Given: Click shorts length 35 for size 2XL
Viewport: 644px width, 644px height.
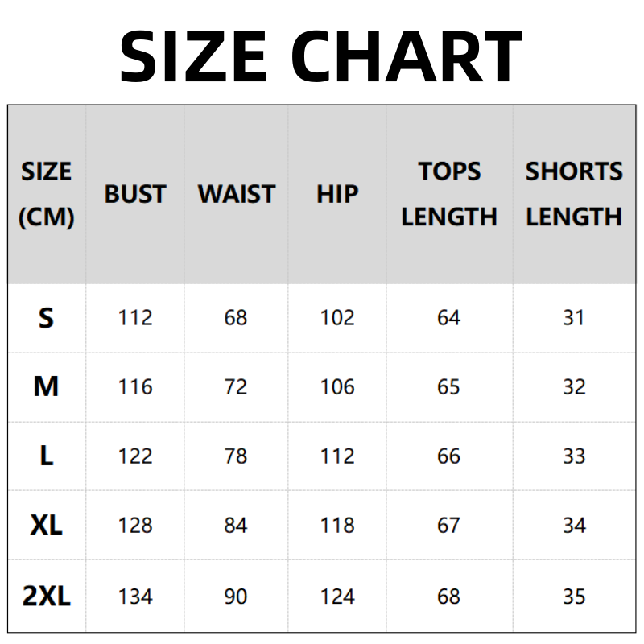Looking at the screenshot, I should [x=574, y=597].
